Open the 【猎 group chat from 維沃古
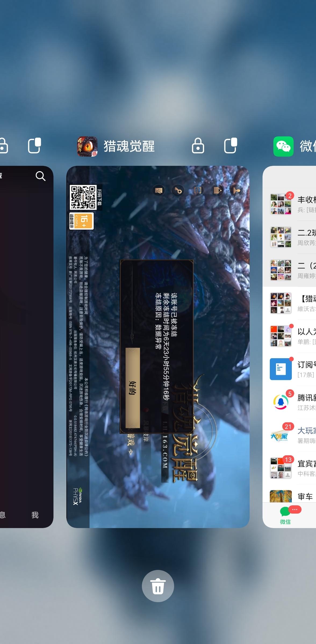Image resolution: width=316 pixels, height=644 pixels. [289, 303]
